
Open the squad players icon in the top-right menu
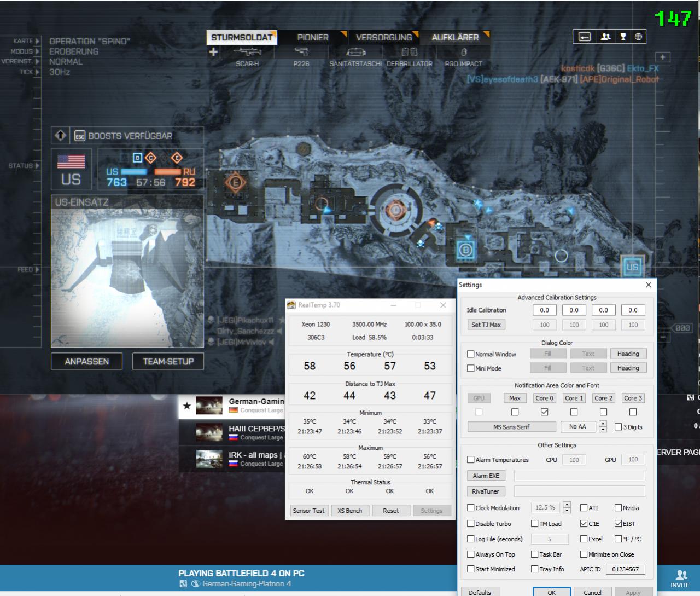tap(605, 37)
